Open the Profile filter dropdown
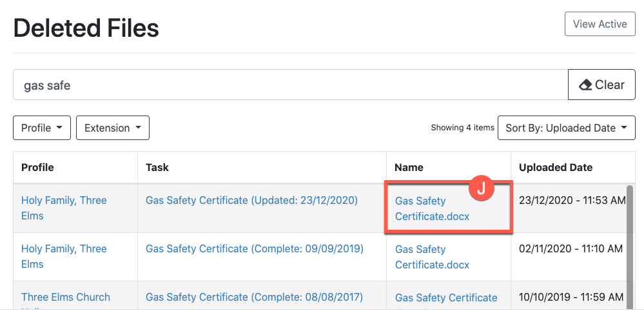Viewport: 644px width, 313px height. click(42, 128)
